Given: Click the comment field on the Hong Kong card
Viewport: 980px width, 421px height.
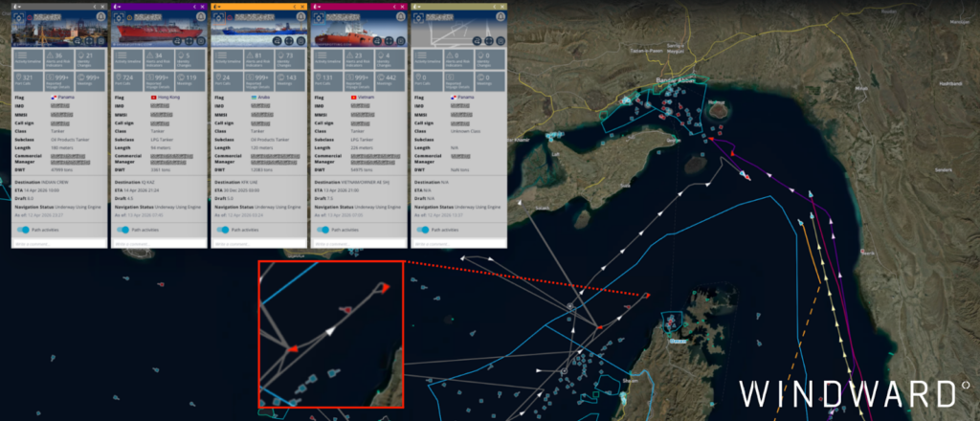Looking at the screenshot, I should click(x=159, y=243).
